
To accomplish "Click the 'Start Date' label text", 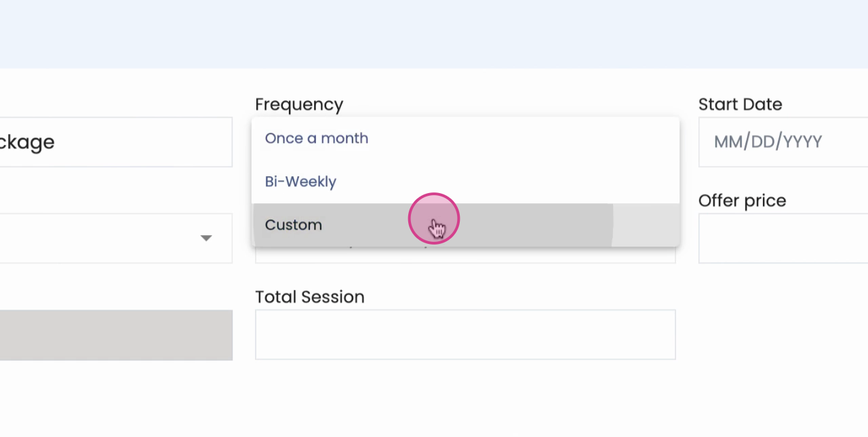I will click(740, 104).
